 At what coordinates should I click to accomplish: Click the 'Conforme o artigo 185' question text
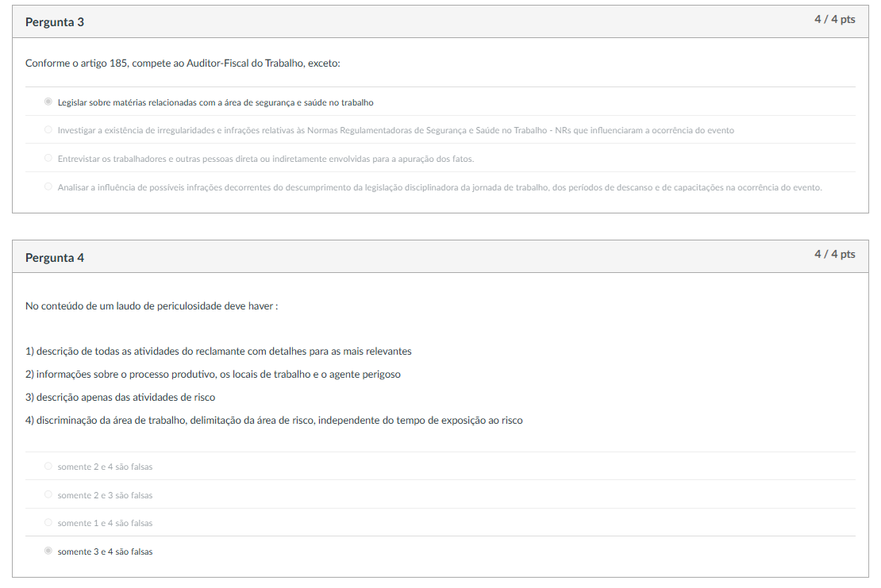[183, 63]
